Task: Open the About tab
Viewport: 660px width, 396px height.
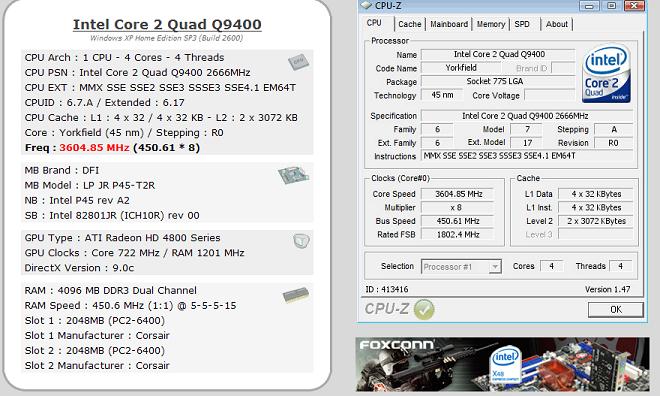Action: (556, 24)
